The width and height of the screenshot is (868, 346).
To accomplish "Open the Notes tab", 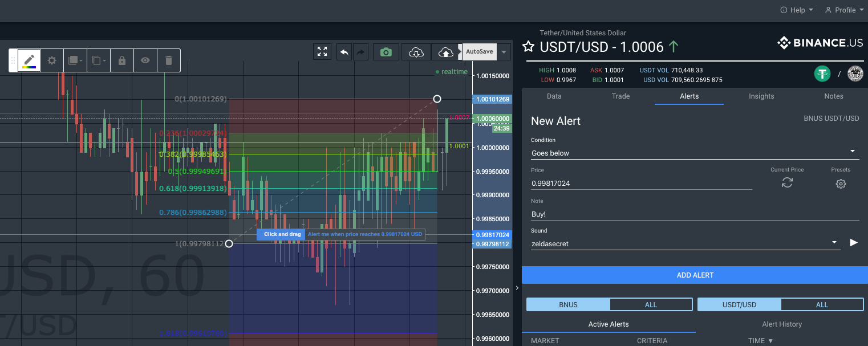I will (834, 96).
